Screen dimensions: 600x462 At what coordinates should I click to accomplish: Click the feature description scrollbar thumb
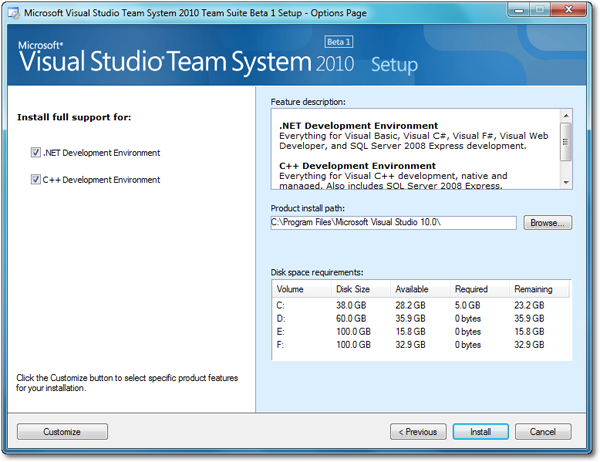(566, 142)
